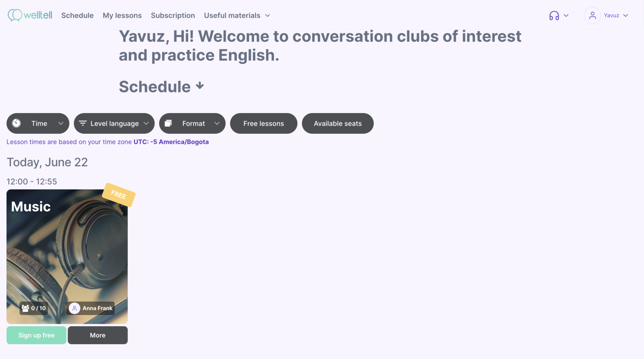Click the filter lines icon for level
The image size is (644, 359).
pos(82,124)
